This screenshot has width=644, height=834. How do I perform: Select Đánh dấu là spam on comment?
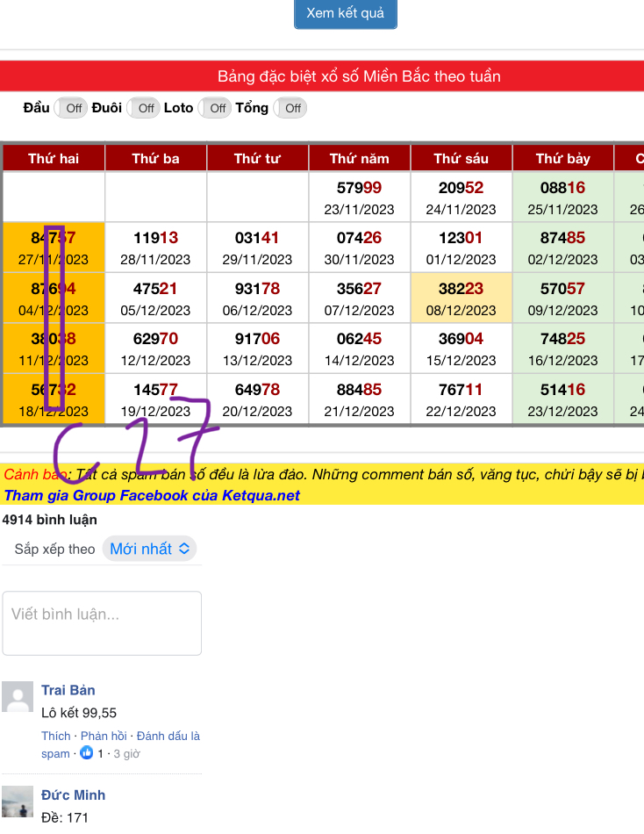point(168,736)
